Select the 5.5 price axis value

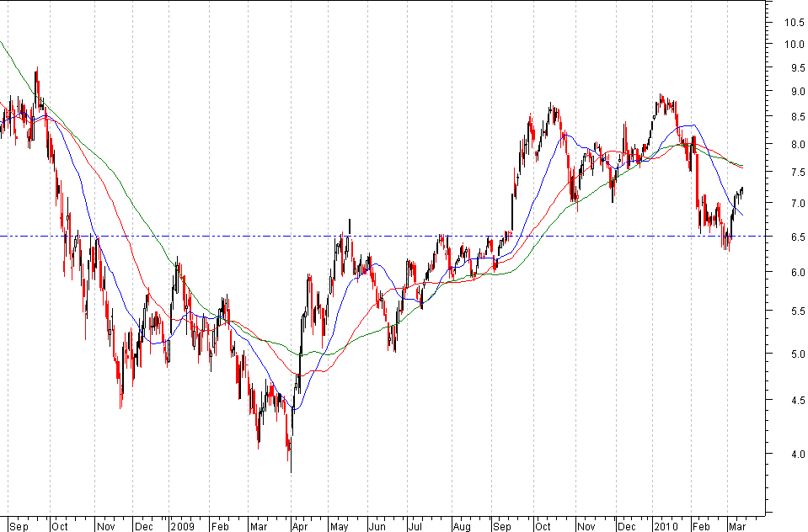click(797, 311)
